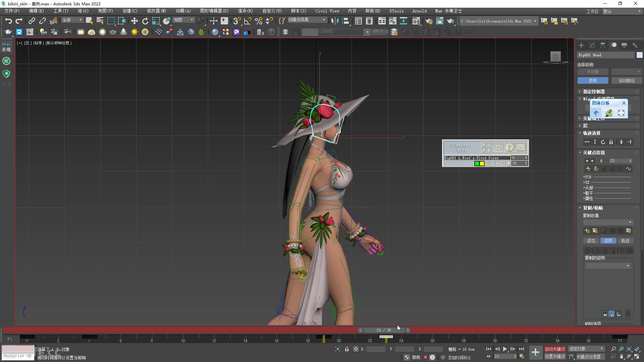
Task: Open the Civil View menu
Action: click(327, 11)
